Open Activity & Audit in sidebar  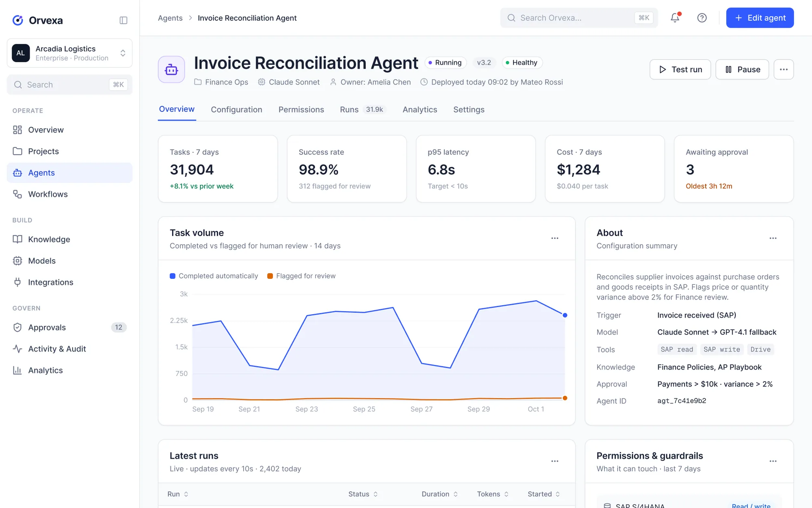click(x=69, y=349)
